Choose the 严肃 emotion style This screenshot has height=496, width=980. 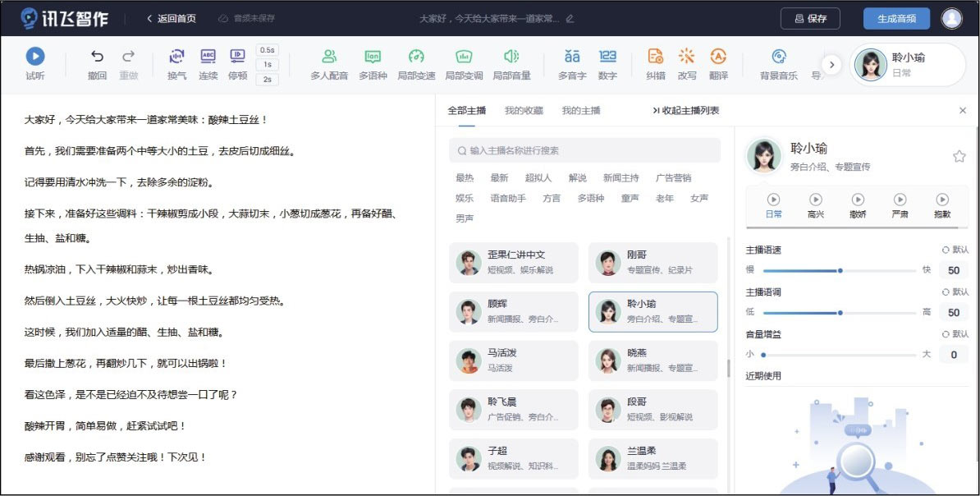(900, 200)
